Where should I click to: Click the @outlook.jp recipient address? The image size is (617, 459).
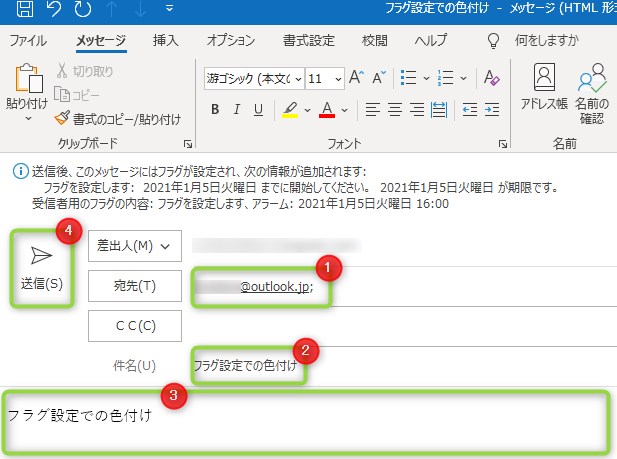point(277,287)
